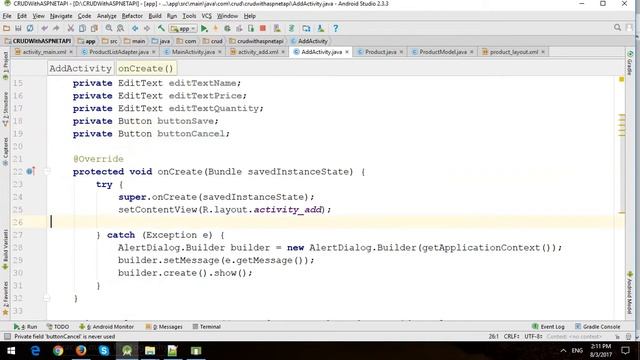Switch to the ProductListAdapter.java tab

pos(118,52)
